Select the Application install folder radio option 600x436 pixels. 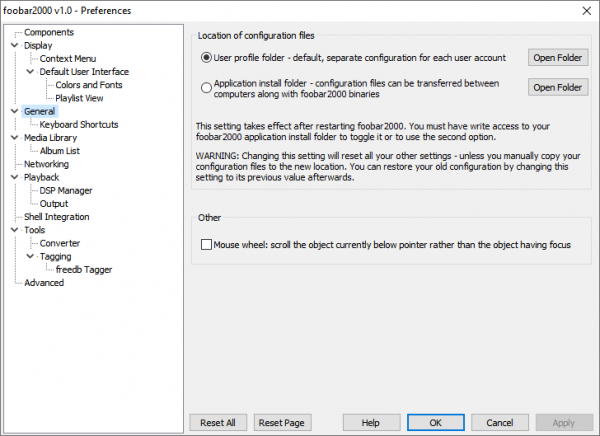(207, 88)
